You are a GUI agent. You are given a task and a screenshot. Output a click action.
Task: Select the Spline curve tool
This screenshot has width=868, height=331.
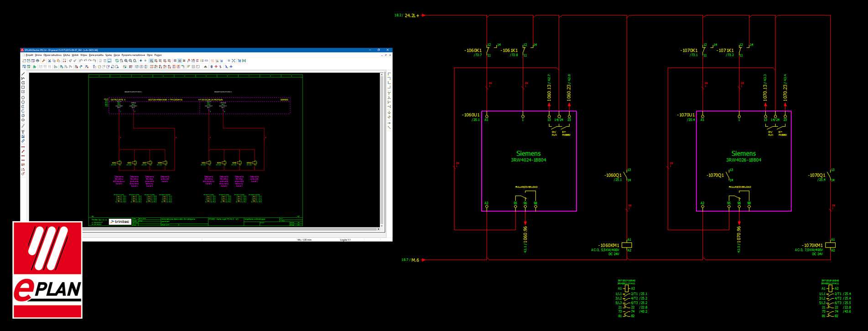[x=23, y=126]
